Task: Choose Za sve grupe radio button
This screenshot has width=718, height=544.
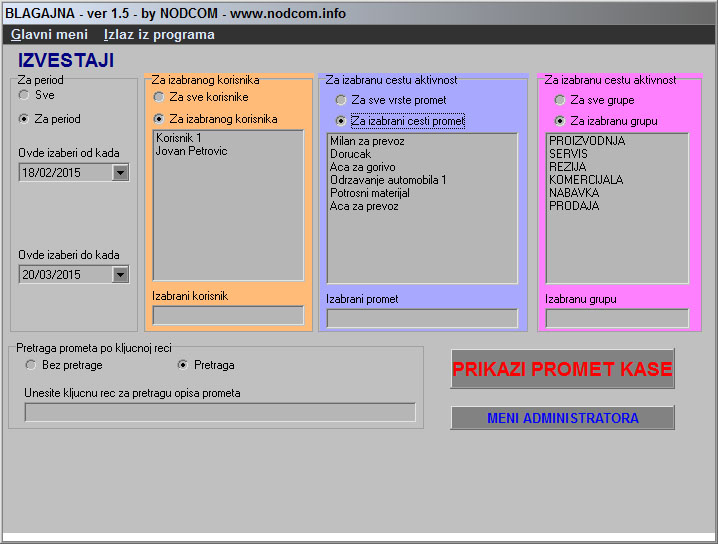Action: coord(560,100)
